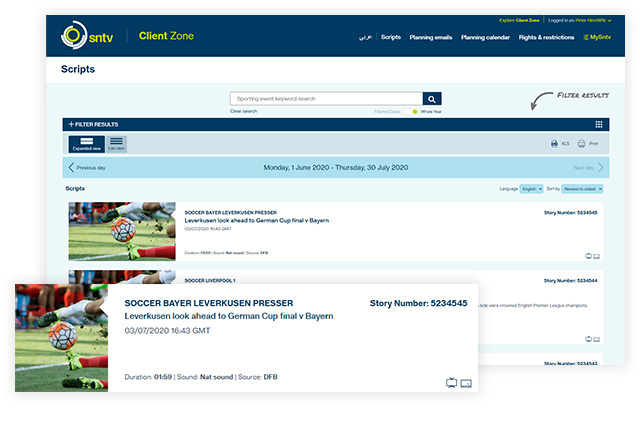Switch to Expanded view
Image resolution: width=640 pixels, height=422 pixels.
click(87, 144)
